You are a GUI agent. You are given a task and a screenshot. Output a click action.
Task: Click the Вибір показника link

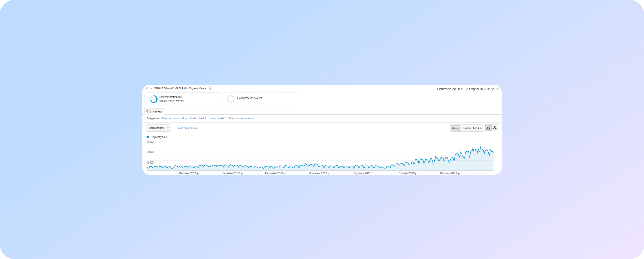pyautogui.click(x=187, y=128)
